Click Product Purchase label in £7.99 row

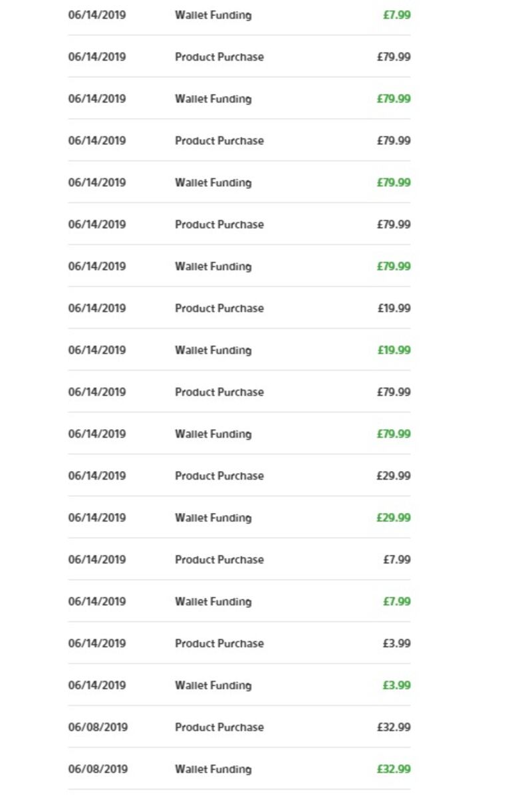219,559
